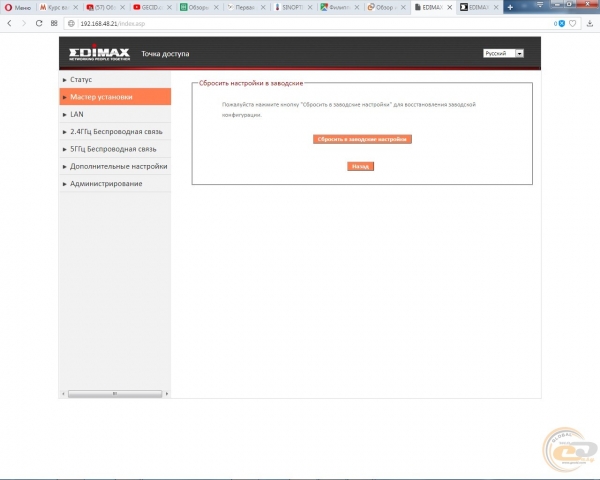Open Мастер установки section
The width and height of the screenshot is (600, 480).
(115, 97)
